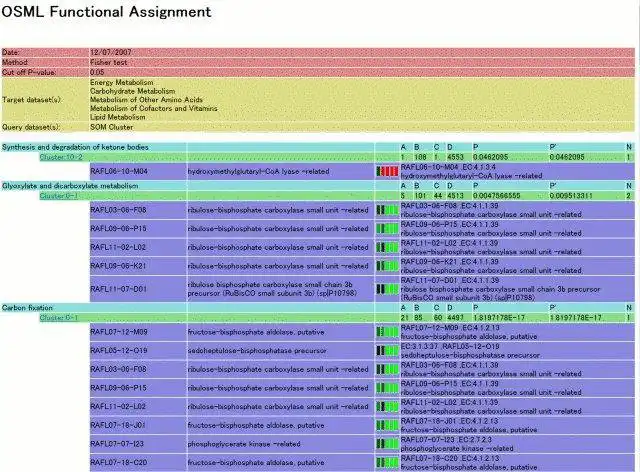Image resolution: width=640 pixels, height=472 pixels.
Task: Select the method value 'Fisher test'
Action: (x=109, y=62)
